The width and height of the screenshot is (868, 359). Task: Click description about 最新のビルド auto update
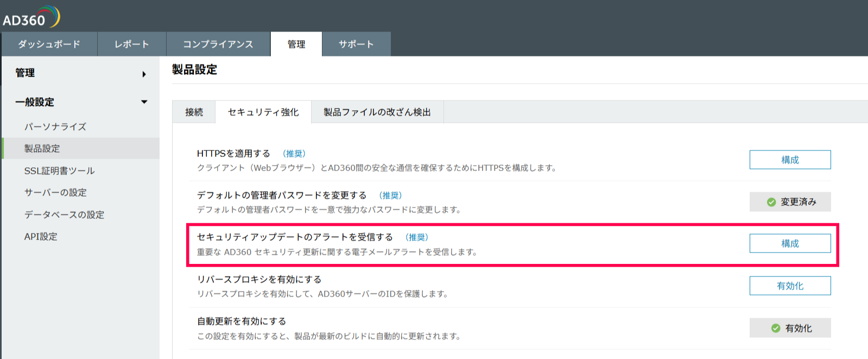(x=329, y=336)
